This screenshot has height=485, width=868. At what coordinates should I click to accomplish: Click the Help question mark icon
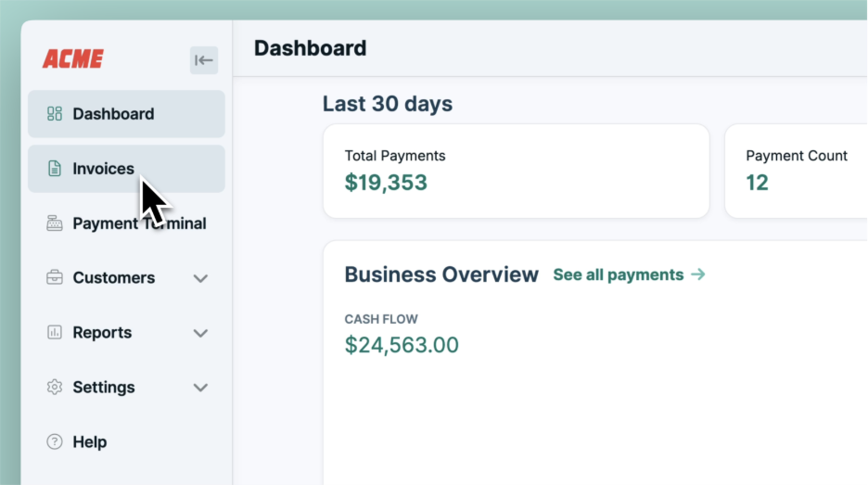click(54, 441)
